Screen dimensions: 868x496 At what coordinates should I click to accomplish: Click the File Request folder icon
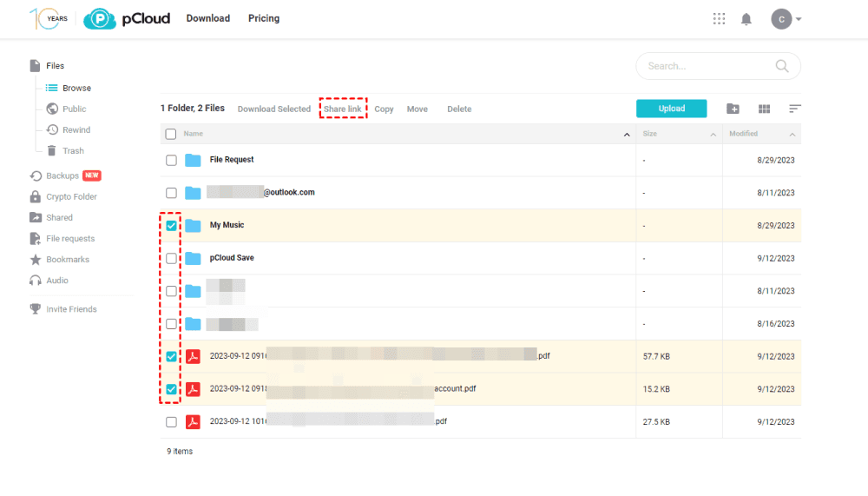pos(193,160)
